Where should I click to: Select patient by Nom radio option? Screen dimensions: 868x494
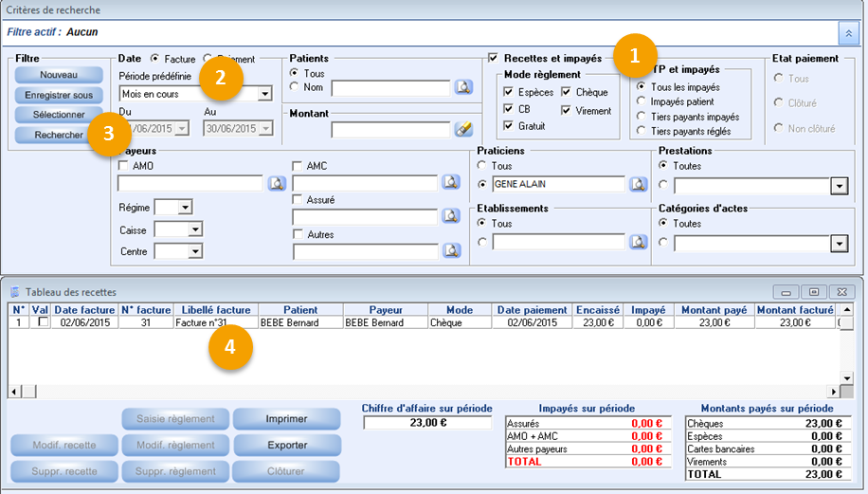tap(294, 86)
